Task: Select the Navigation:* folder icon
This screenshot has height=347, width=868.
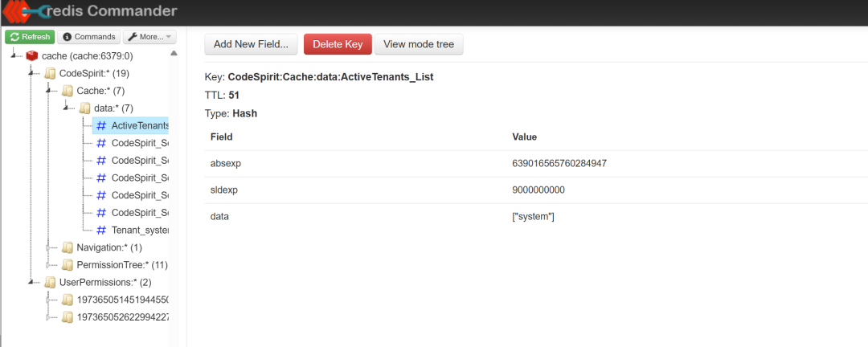Action: 68,247
